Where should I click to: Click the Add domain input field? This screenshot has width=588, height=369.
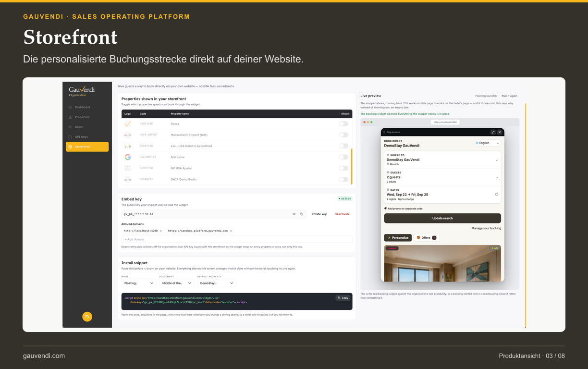point(237,239)
